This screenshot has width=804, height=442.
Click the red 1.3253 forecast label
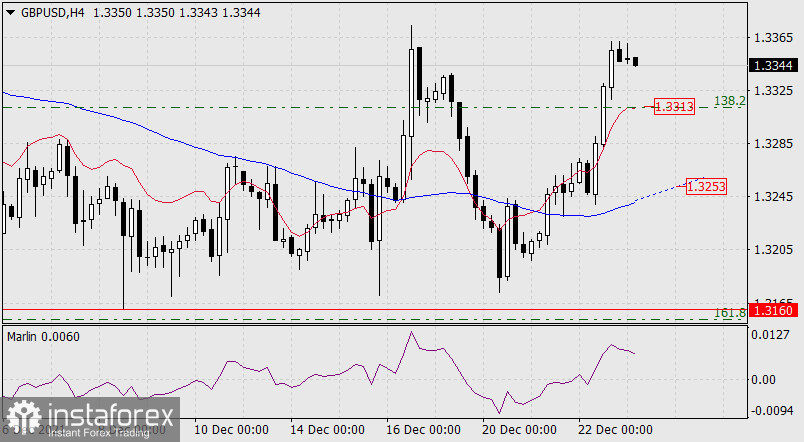706,186
